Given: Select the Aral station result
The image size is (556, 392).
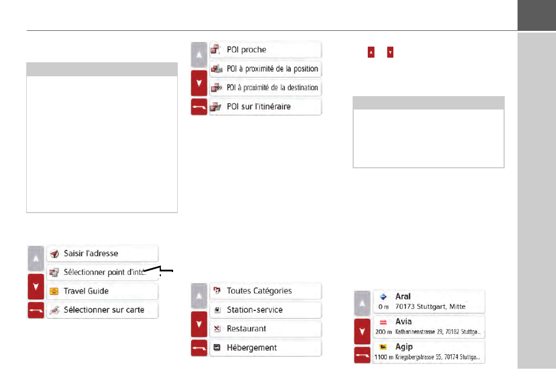Looking at the screenshot, I should click(428, 301).
